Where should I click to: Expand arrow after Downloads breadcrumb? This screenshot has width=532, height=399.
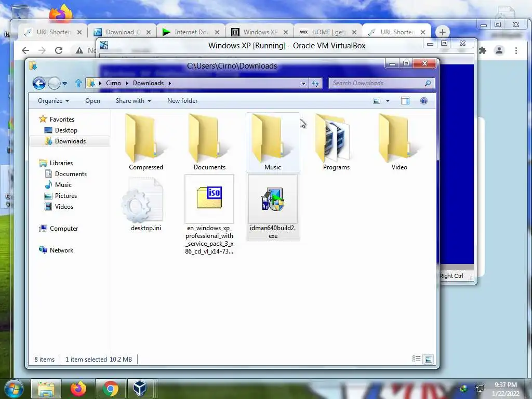coord(170,83)
